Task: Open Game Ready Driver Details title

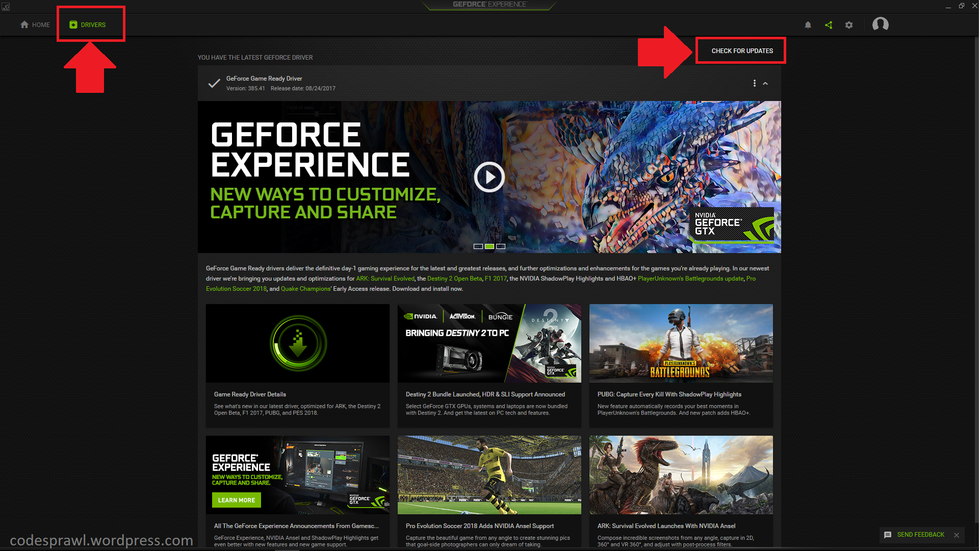Action: (250, 394)
